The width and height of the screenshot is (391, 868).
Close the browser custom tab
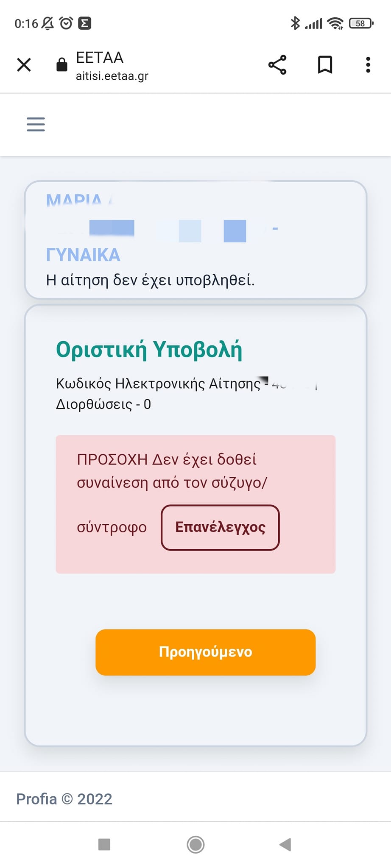(x=24, y=65)
